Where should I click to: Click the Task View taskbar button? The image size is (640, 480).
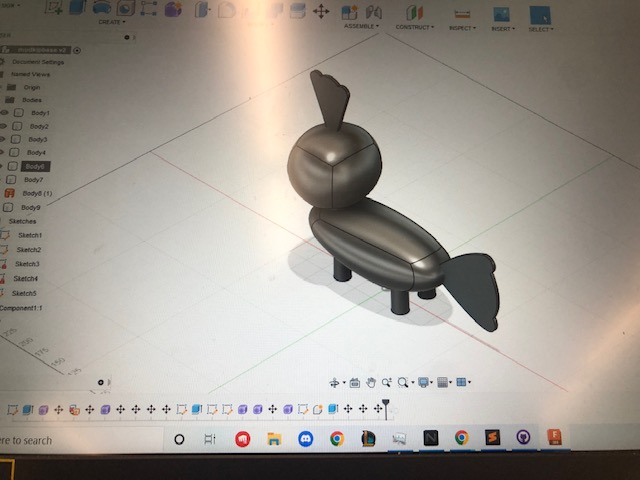[210, 439]
